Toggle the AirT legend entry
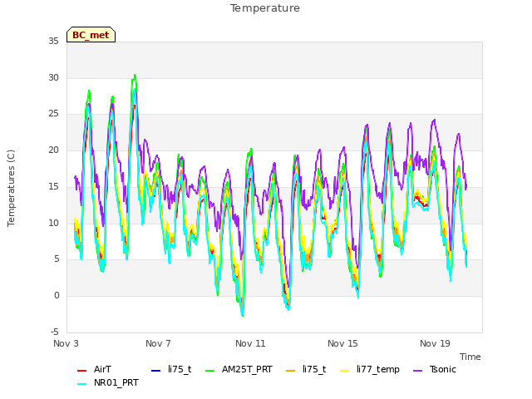The height and width of the screenshot is (399, 532). (94, 369)
